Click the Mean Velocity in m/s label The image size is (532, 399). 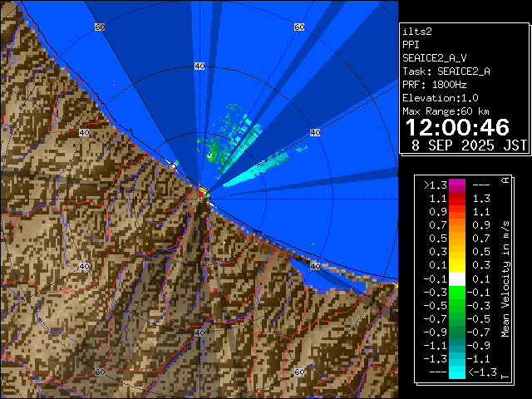tap(505, 278)
